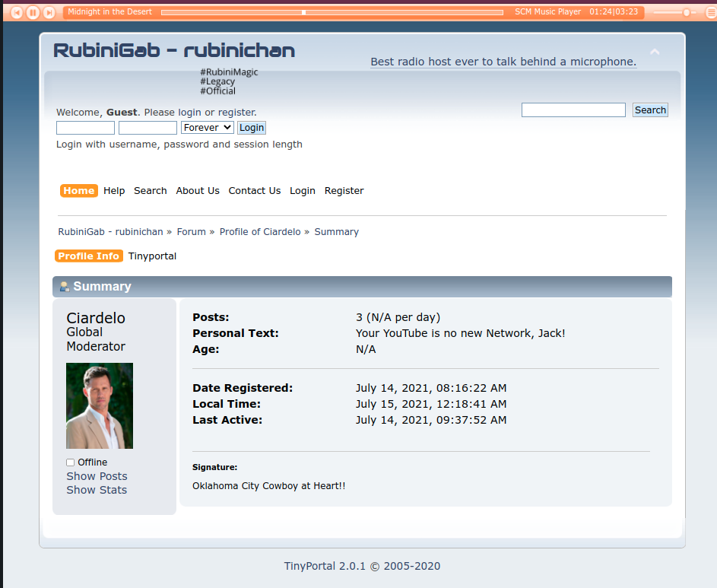The height and width of the screenshot is (588, 717).
Task: Click the Ciardelo avatar photo
Action: [x=100, y=406]
